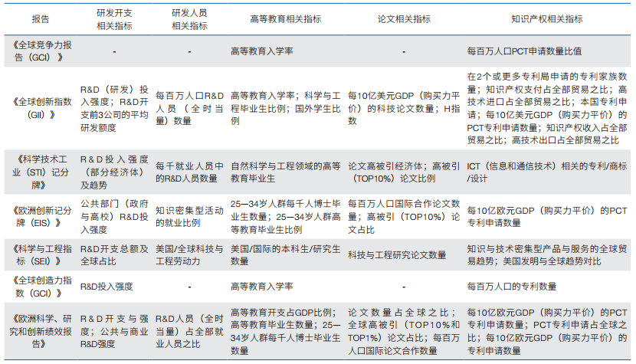636x364 pixels.
Task: Click the STI cell 自然科学与工程领域的高等教育毕业生
Action: [x=286, y=172]
